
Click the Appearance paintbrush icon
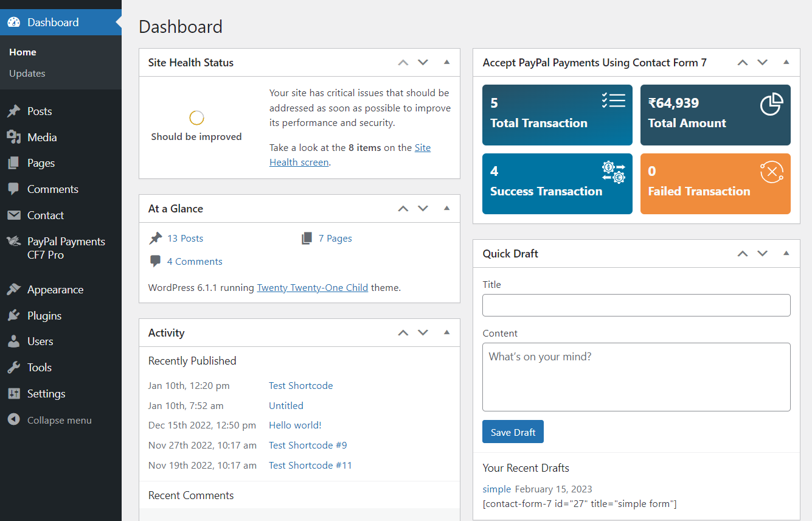coord(13,290)
